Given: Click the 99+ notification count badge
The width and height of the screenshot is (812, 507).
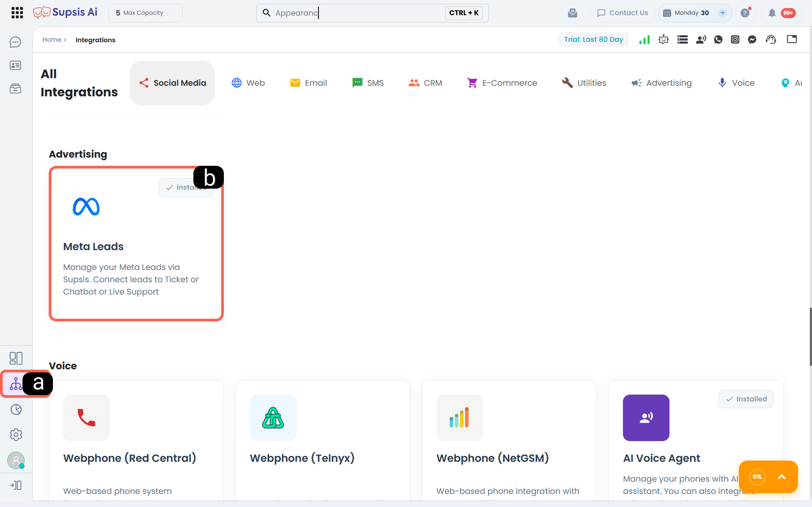Looking at the screenshot, I should click(788, 13).
